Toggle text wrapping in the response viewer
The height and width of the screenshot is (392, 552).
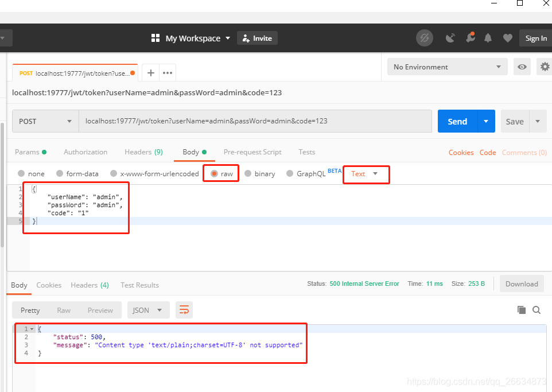(x=184, y=309)
